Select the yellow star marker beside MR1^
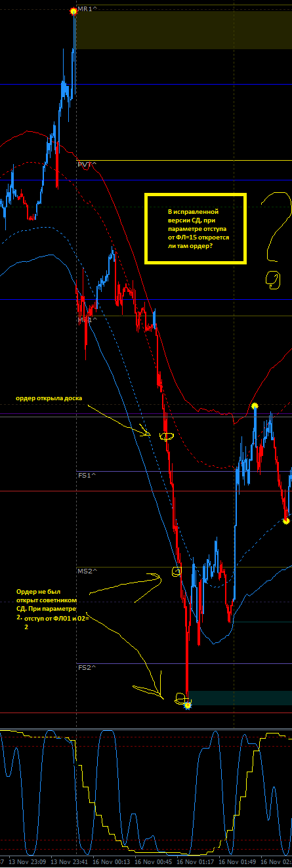 click(73, 10)
